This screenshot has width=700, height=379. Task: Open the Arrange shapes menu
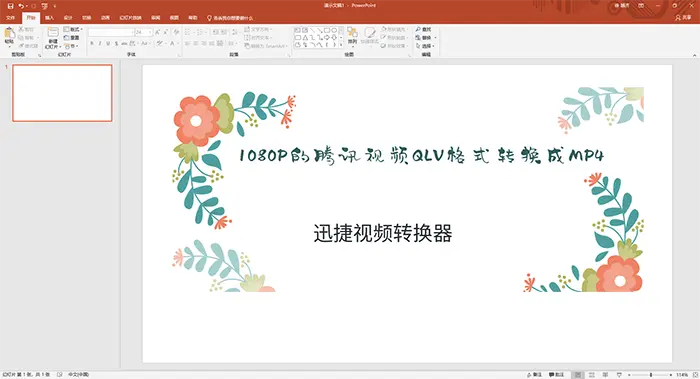click(x=353, y=37)
